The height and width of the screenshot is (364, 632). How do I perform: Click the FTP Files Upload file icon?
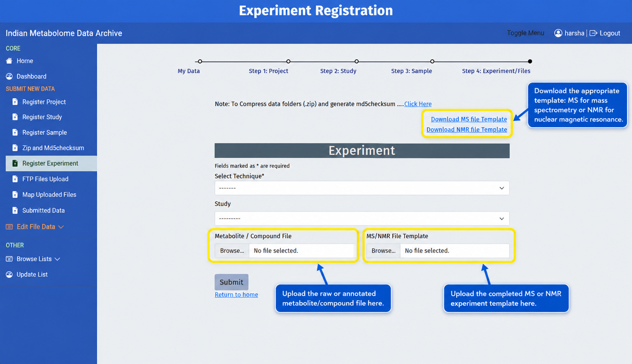tap(15, 179)
